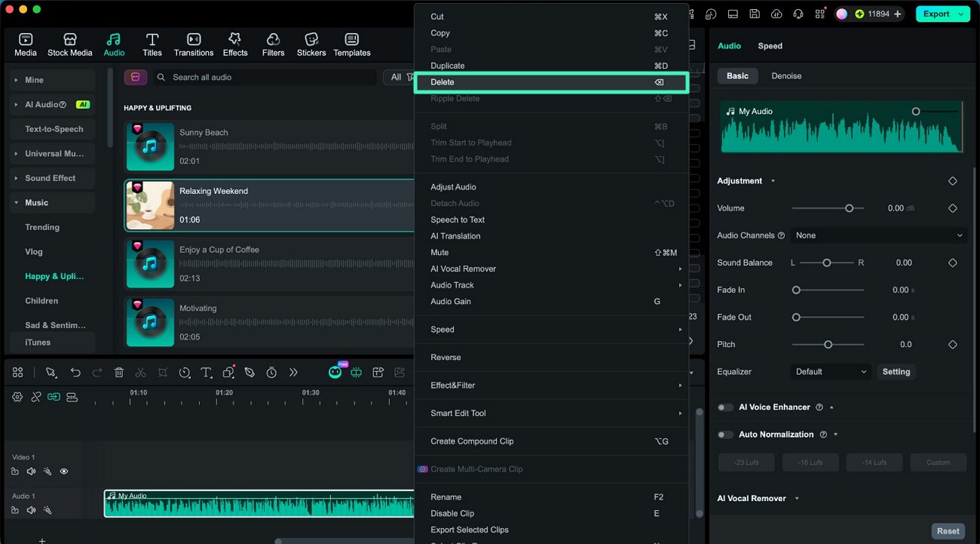The height and width of the screenshot is (544, 980).
Task: Adjust the Volume slider handle
Action: [849, 208]
